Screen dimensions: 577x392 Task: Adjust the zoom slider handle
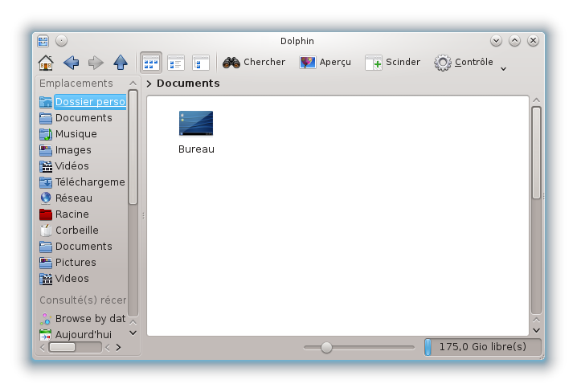click(x=326, y=347)
